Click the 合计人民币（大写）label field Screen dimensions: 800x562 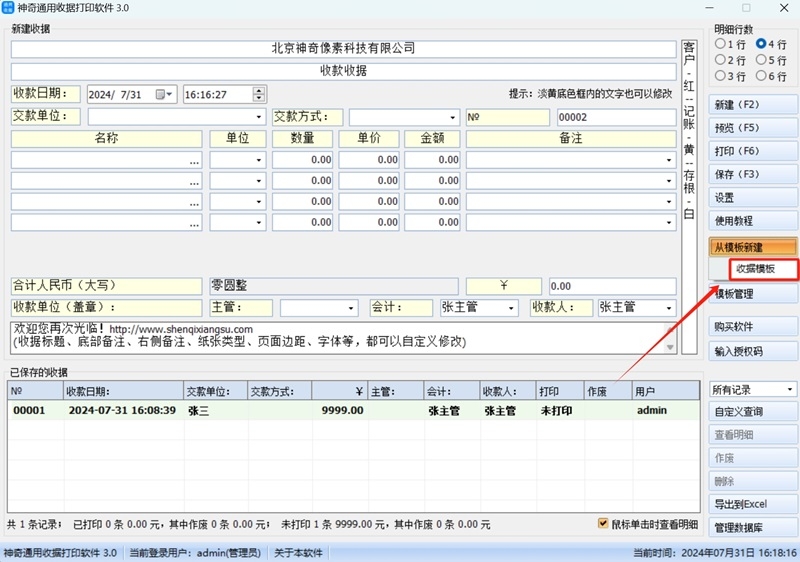pyautogui.click(x=106, y=286)
